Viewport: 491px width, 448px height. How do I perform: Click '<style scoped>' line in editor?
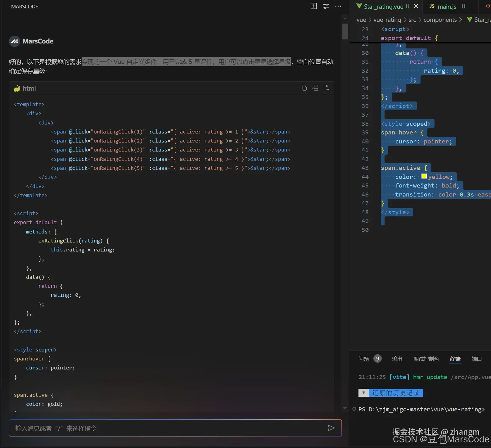[x=406, y=124]
